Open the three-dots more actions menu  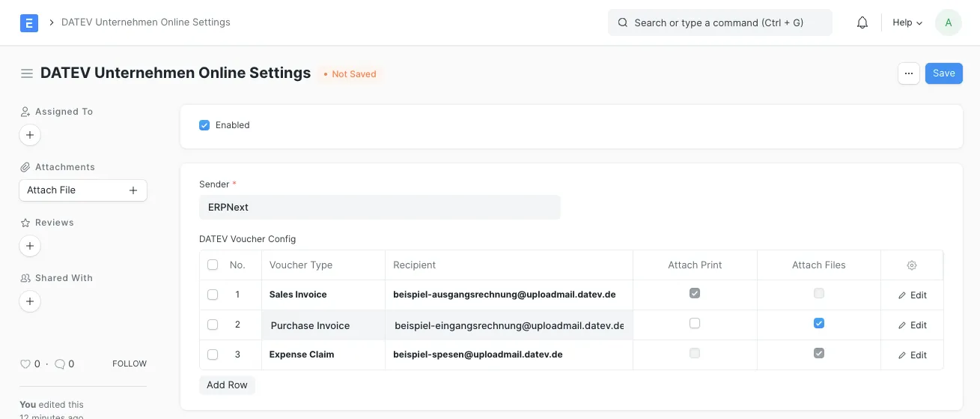[x=908, y=73]
